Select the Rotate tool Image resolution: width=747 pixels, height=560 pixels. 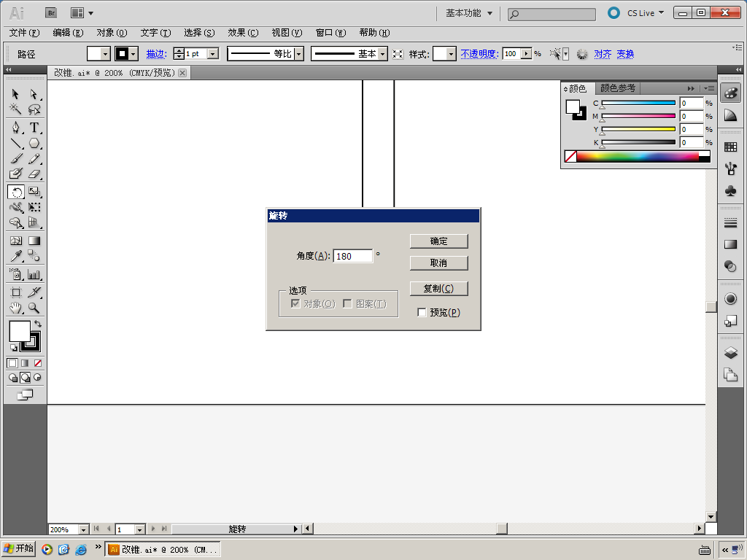16,192
